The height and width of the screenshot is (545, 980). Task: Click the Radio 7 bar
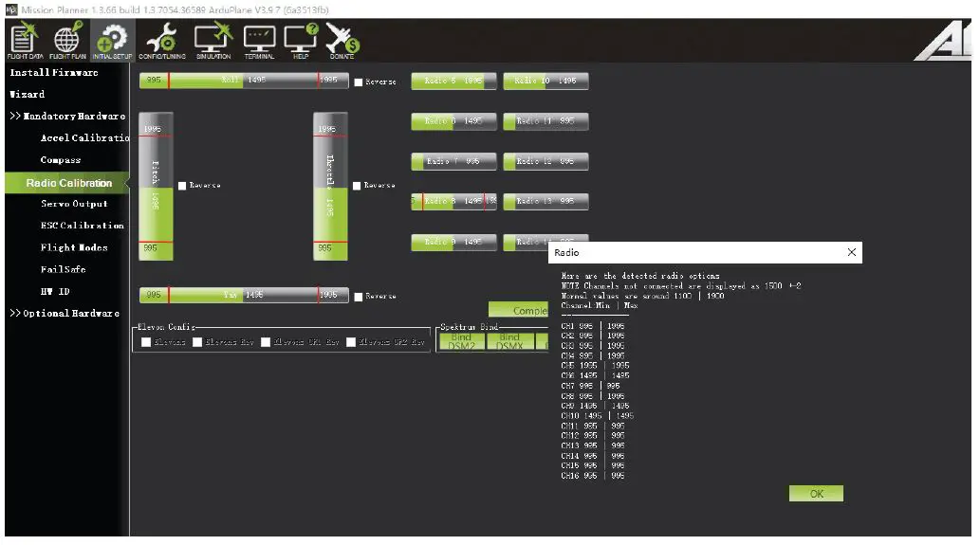coord(453,162)
